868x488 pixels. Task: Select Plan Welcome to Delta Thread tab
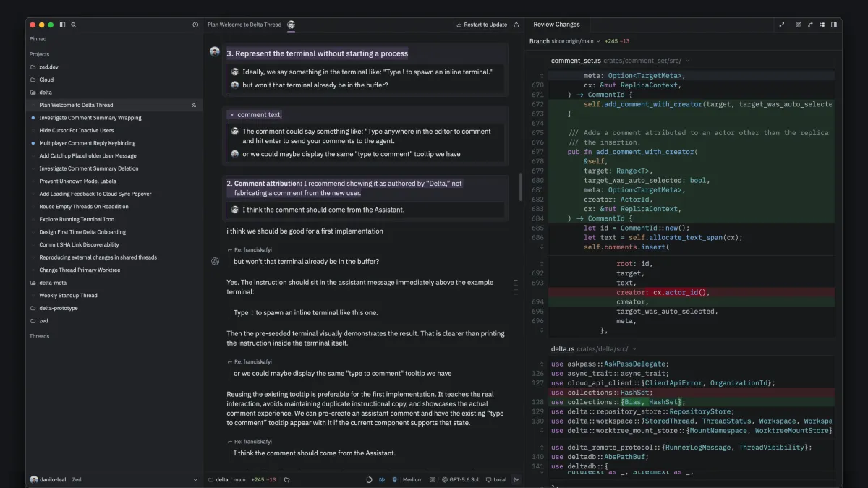coord(244,25)
